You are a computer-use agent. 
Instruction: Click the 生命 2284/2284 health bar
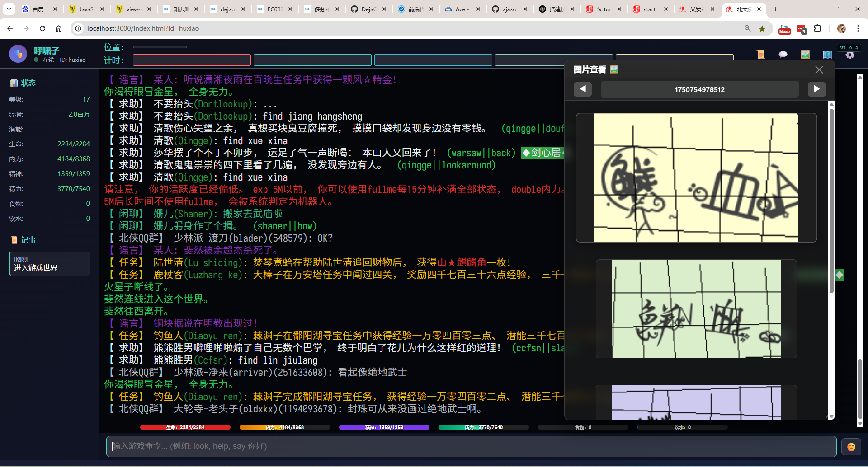[185, 427]
